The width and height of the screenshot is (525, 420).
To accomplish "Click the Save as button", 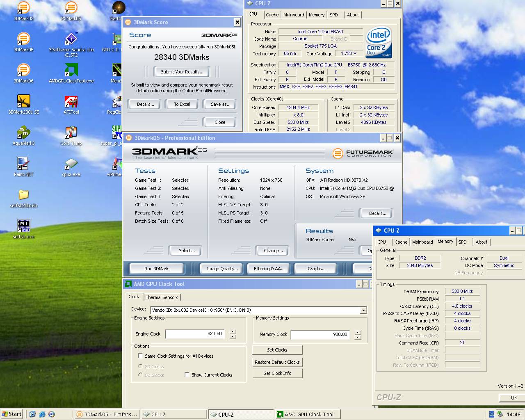I will coord(221,104).
